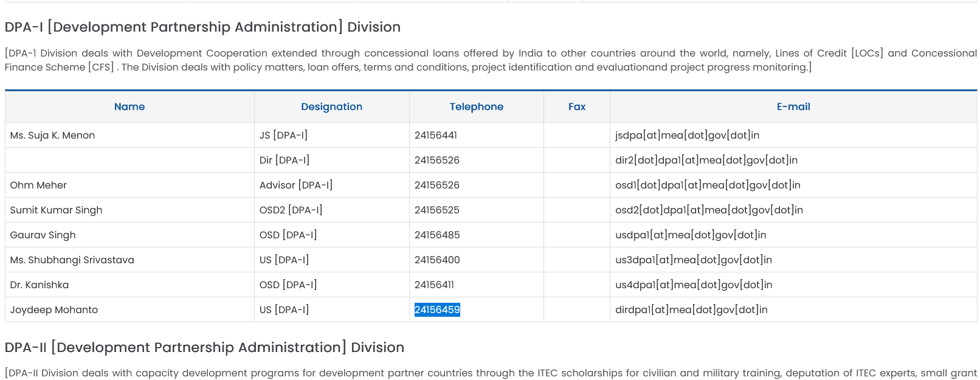The width and height of the screenshot is (980, 380).
Task: Click Dr. Kanishka in the table
Action: point(40,285)
